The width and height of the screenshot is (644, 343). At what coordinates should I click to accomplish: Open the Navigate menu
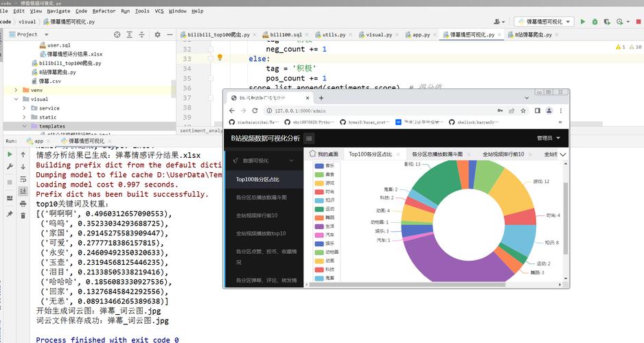(58, 11)
